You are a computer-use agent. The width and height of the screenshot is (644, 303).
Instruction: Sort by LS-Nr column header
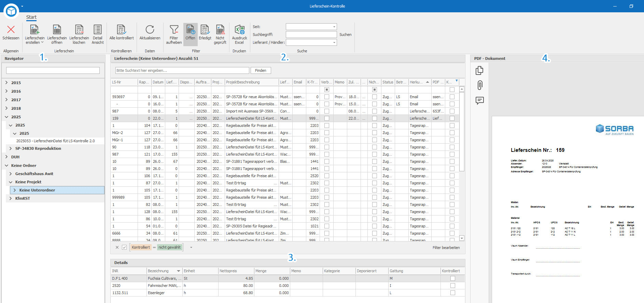pos(124,82)
